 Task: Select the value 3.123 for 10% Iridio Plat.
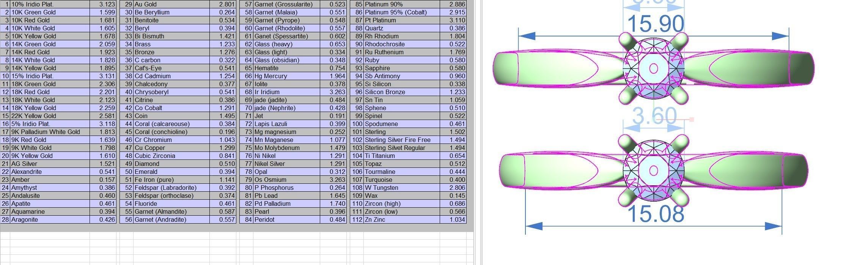coord(103,4)
